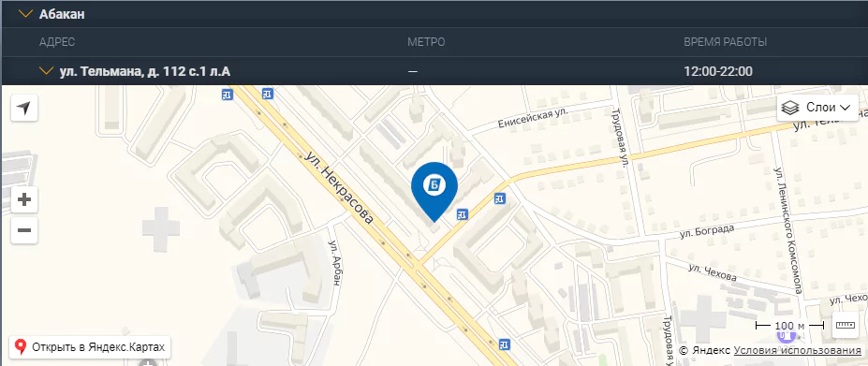868x366 pixels.
Task: Click the bus stop icon beside the blue pin
Action: 463,213
